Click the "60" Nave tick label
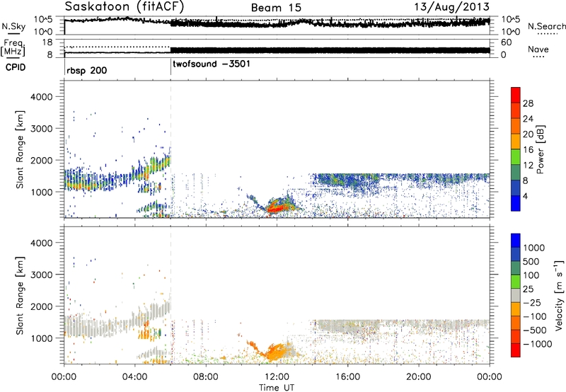This screenshot has width=566, height=392. click(506, 42)
